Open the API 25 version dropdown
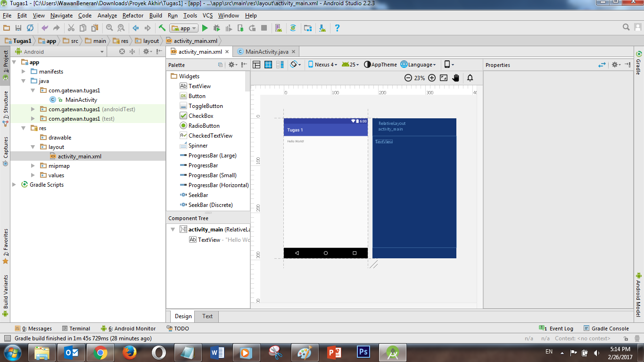Viewport: 644px width, 362px height. [x=350, y=65]
